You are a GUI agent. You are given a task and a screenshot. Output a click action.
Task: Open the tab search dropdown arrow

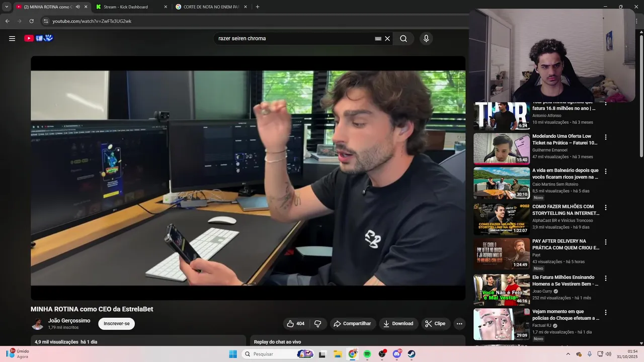point(7,7)
